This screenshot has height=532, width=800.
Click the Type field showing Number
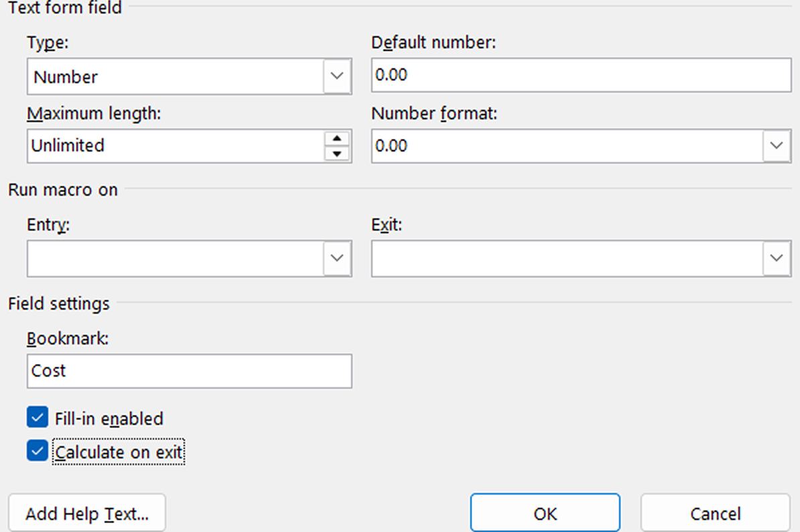[x=176, y=76]
